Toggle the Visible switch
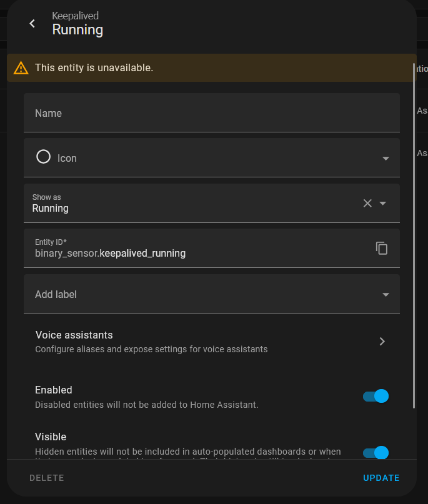 coord(376,452)
